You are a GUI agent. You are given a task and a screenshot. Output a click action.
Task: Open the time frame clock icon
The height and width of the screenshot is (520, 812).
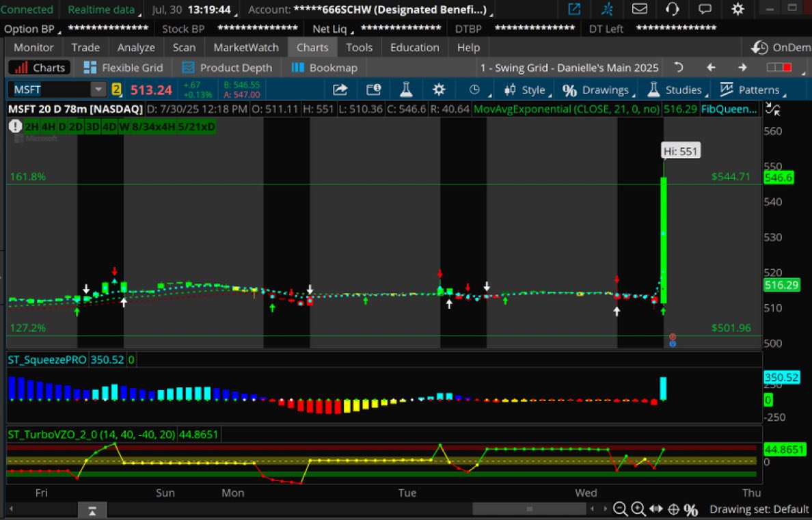[x=474, y=90]
